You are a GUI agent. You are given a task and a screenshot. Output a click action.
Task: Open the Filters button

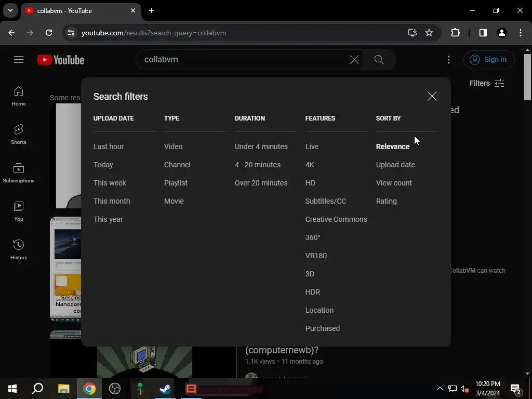(486, 83)
